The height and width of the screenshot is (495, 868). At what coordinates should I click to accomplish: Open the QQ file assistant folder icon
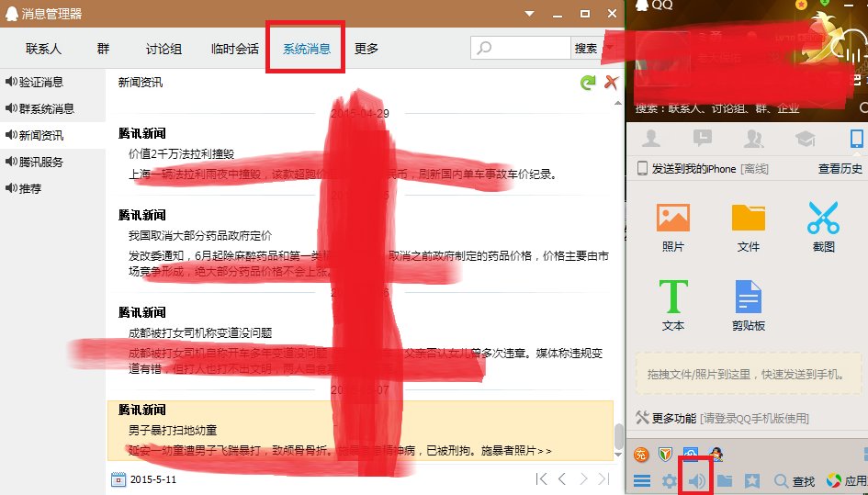point(725,480)
